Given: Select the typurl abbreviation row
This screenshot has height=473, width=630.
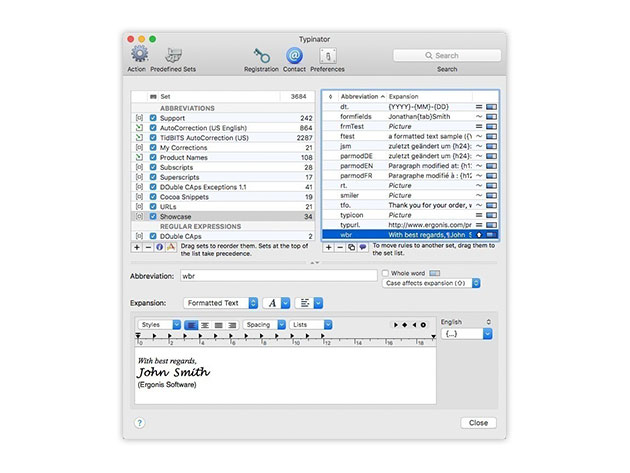Looking at the screenshot, I should click(x=410, y=225).
